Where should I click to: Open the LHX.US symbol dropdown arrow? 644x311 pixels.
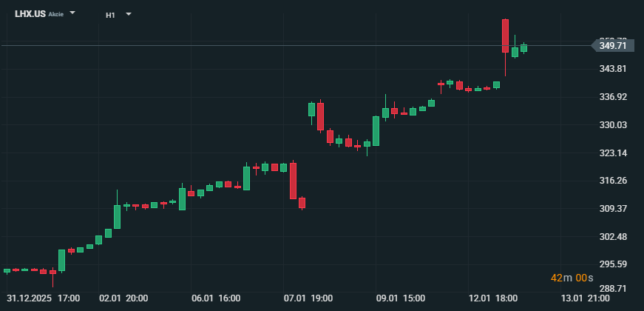coord(72,13)
